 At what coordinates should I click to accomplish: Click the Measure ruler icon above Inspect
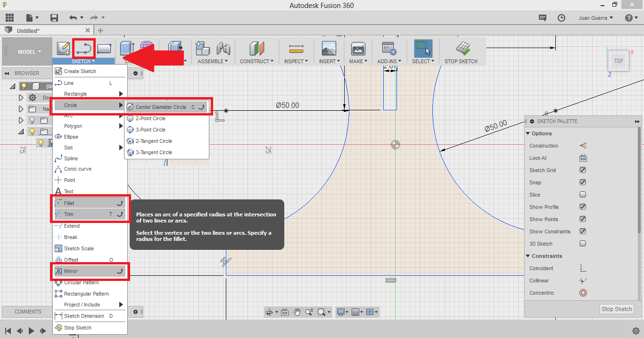coord(296,48)
